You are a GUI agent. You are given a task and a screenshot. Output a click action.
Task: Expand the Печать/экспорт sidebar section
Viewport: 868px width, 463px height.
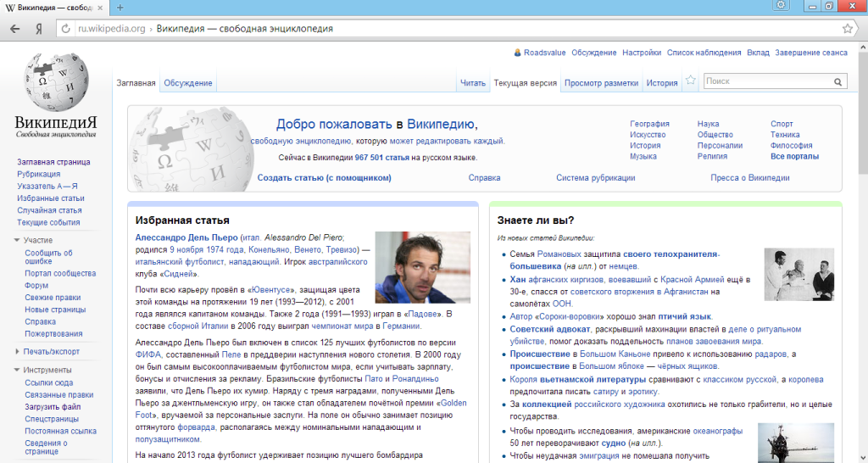coord(17,352)
